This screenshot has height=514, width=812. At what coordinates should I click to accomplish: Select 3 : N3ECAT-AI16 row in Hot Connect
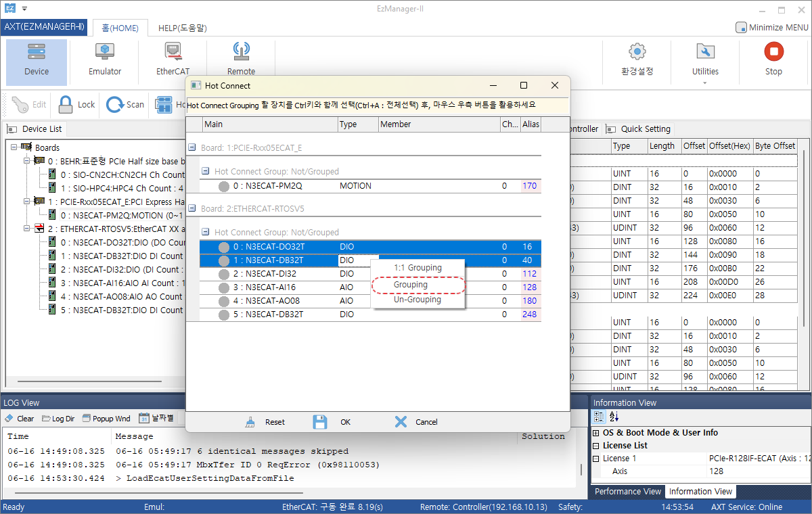371,287
